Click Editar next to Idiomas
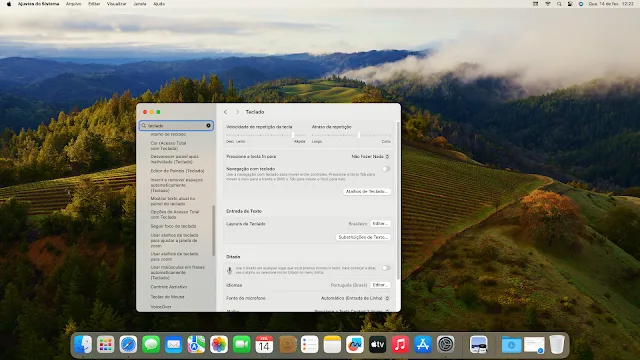 [x=380, y=285]
